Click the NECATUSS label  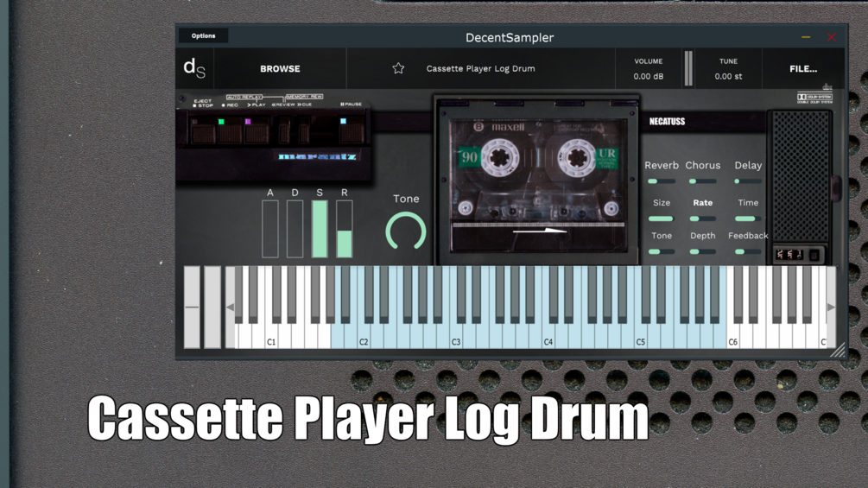667,121
